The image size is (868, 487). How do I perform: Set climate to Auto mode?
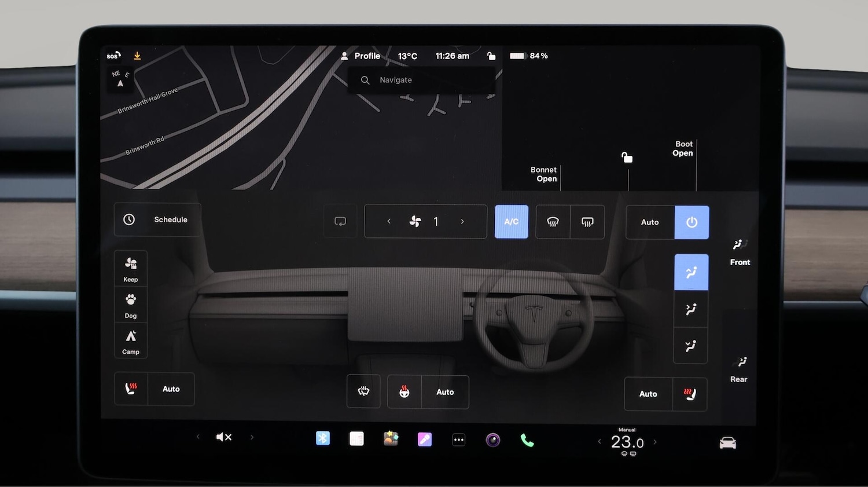tap(650, 222)
